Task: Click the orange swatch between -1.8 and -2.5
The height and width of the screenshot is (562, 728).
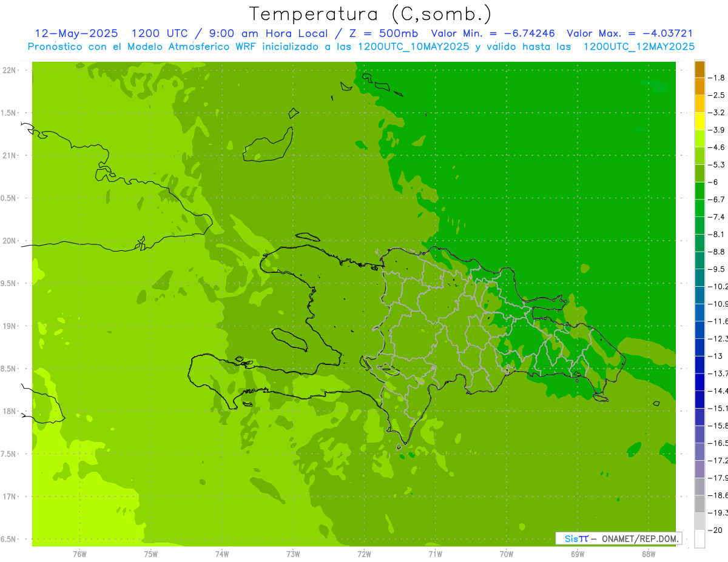Action: coord(699,86)
